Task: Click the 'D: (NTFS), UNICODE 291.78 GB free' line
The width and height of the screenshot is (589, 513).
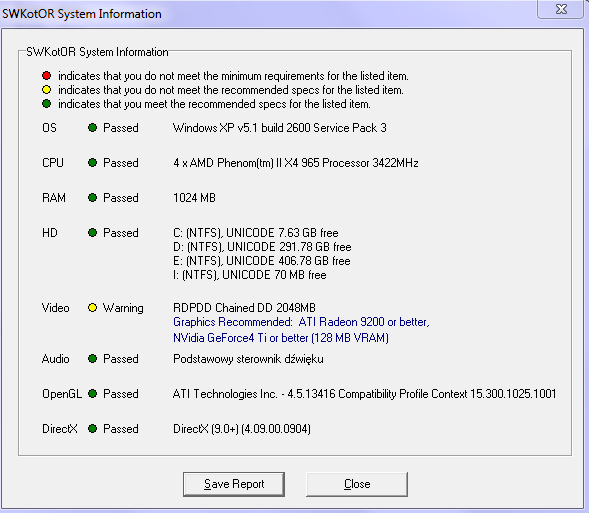Action: (262, 247)
